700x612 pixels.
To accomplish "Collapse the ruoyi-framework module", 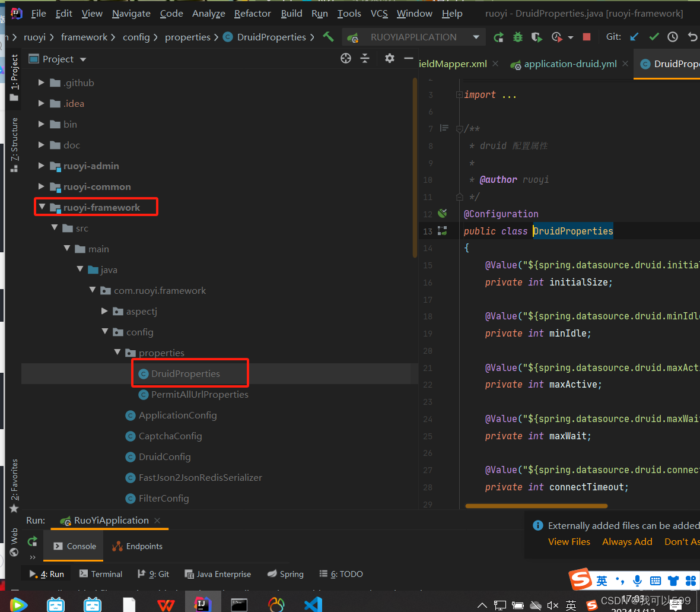I will click(42, 207).
